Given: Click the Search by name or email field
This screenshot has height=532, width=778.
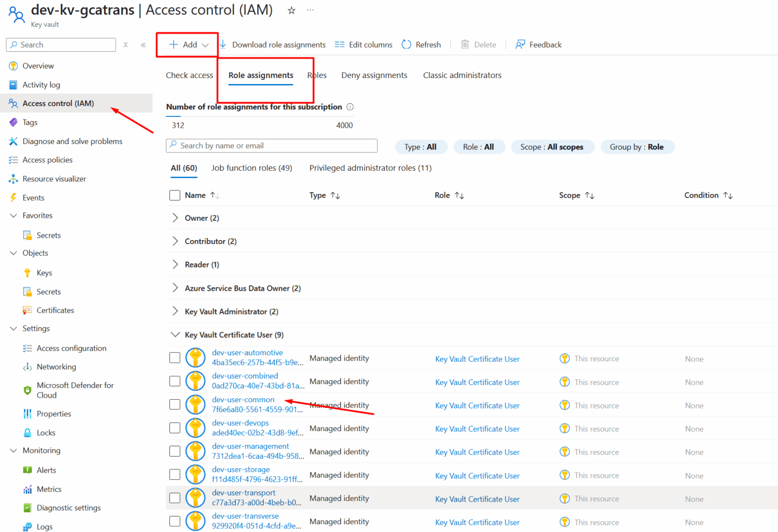Looking at the screenshot, I should [271, 145].
